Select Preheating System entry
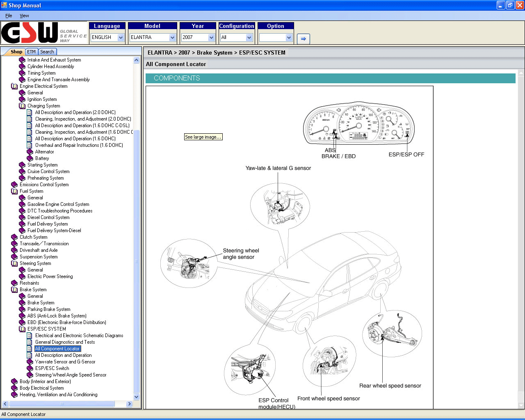 coord(46,178)
